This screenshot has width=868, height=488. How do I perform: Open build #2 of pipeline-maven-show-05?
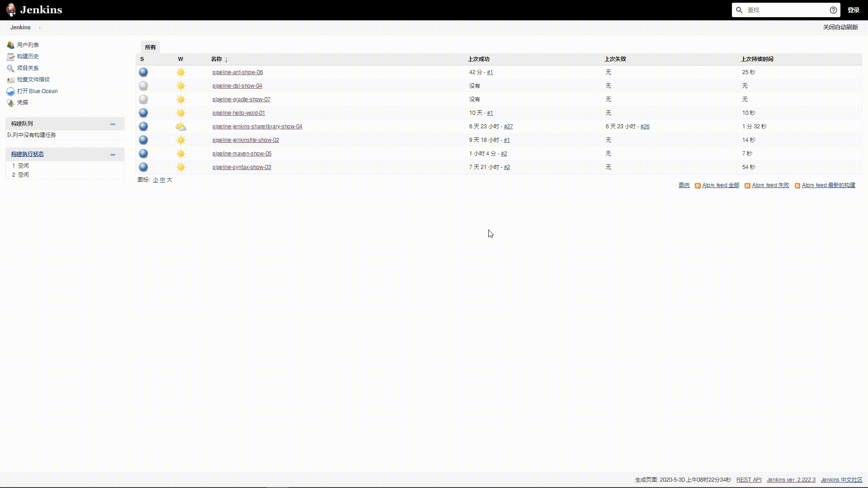click(504, 154)
